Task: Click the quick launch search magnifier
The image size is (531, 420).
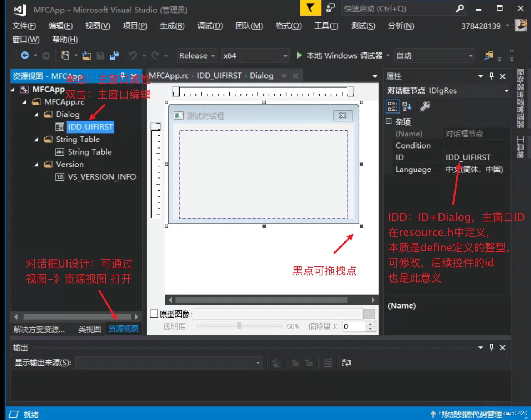Action: click(460, 9)
